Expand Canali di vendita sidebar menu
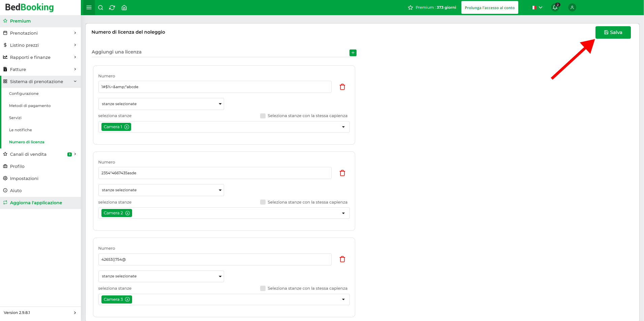The height and width of the screenshot is (321, 644). click(x=40, y=154)
